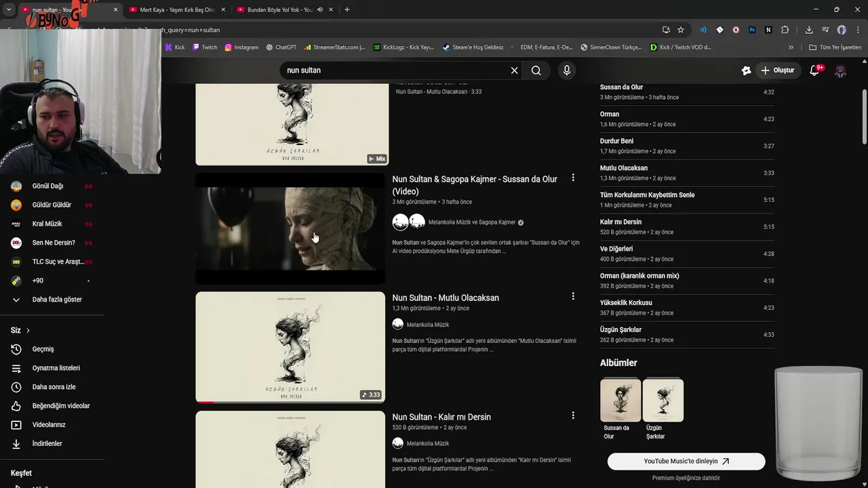Click the blue sound-wave extension icon
Viewport: 868px width, 488px height.
tap(703, 30)
